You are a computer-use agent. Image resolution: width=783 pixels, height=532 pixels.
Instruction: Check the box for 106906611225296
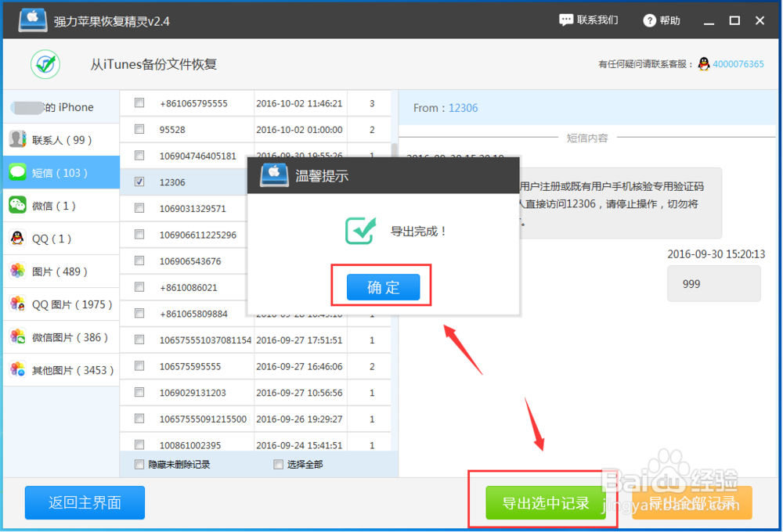coord(139,234)
